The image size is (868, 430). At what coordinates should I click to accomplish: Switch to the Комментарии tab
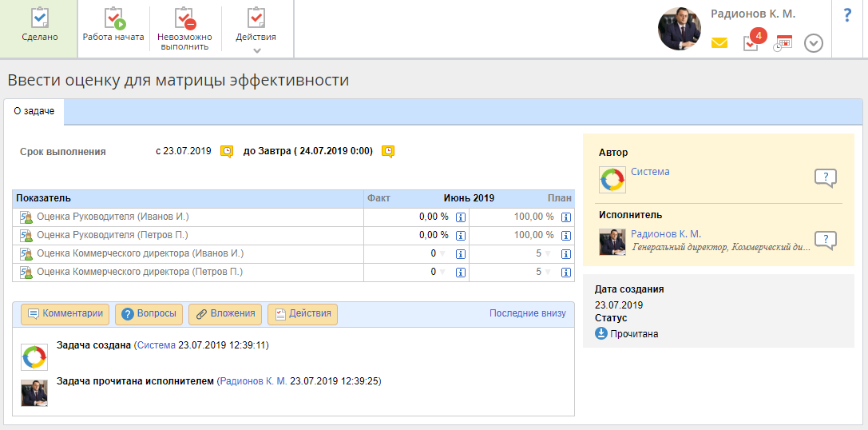coord(66,314)
